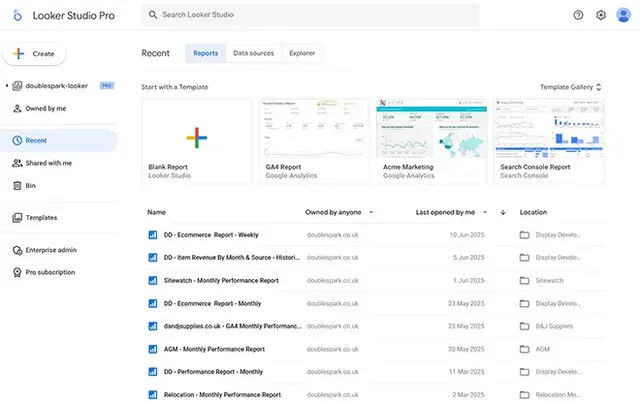The height and width of the screenshot is (404, 640).
Task: Open the Sitewatch location folder
Action: click(x=549, y=281)
